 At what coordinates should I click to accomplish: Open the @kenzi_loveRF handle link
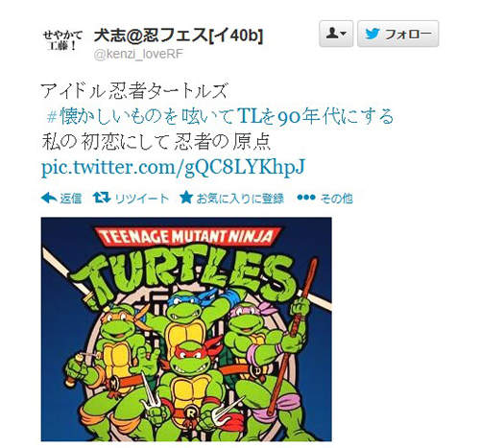pyautogui.click(x=138, y=55)
